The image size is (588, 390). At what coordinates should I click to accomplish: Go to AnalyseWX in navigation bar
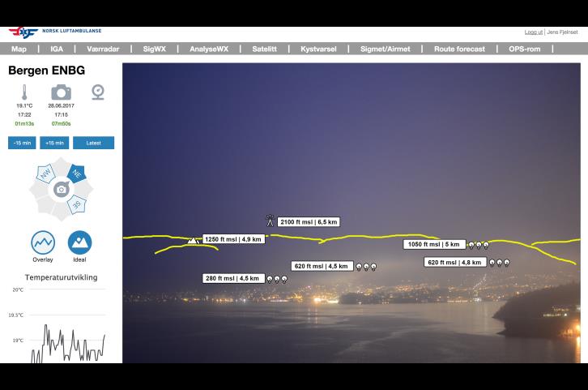point(209,49)
